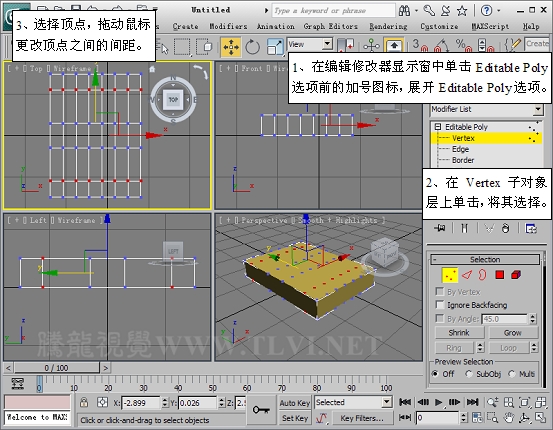Click the Loop spinner arrows
553x430 pixels.
click(x=534, y=347)
